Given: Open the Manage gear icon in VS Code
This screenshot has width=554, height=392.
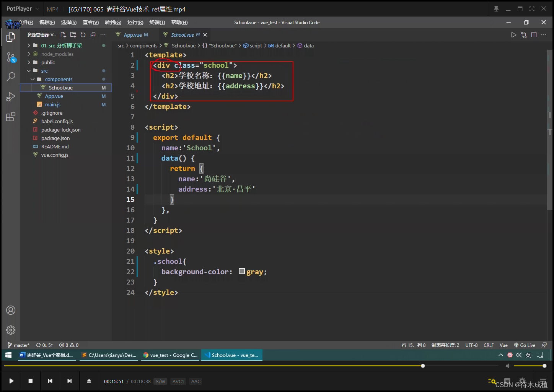Looking at the screenshot, I should tap(11, 330).
